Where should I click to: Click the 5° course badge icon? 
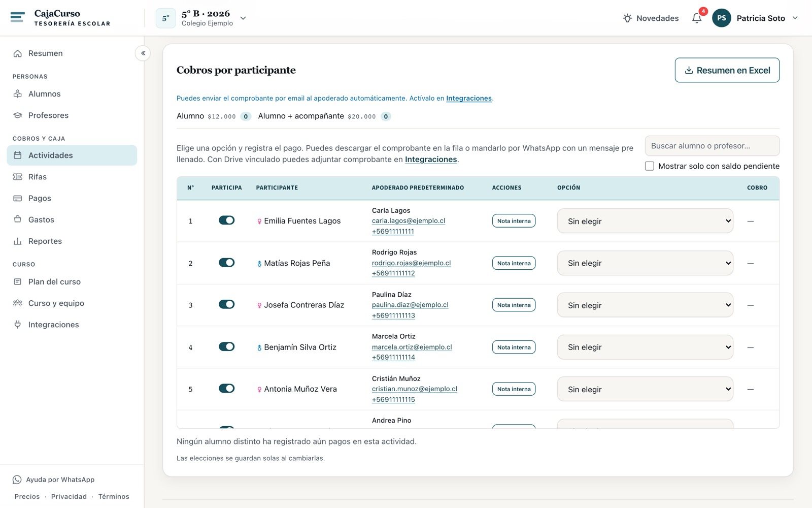pos(166,18)
